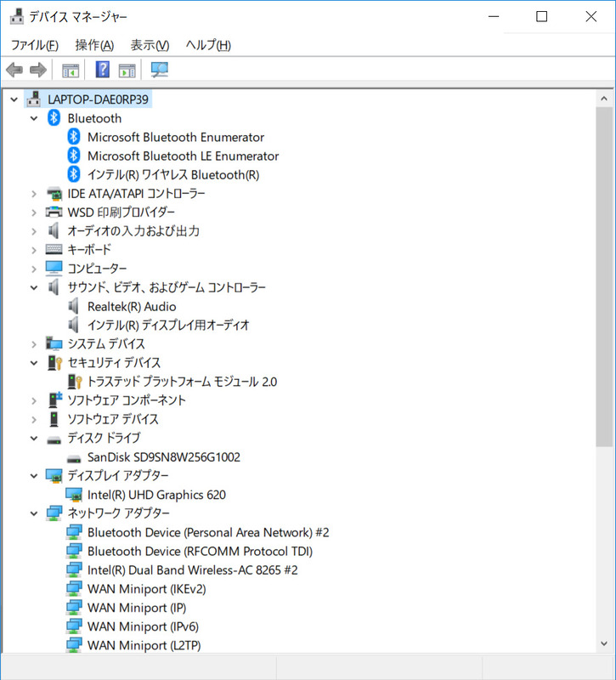Select WAN Miniport (IPv6) entry
Image resolution: width=616 pixels, height=680 pixels.
point(143,626)
